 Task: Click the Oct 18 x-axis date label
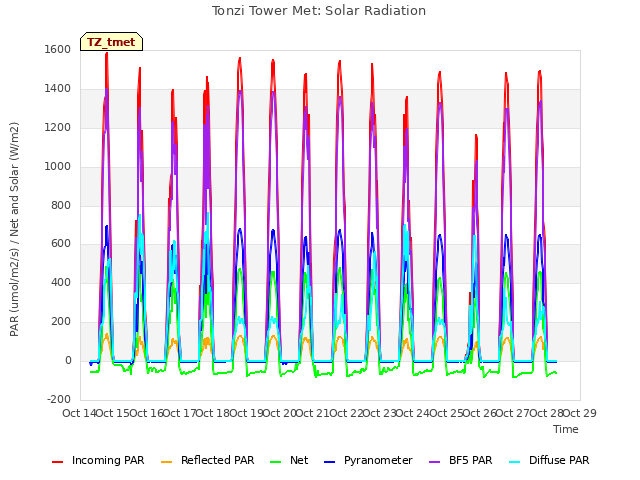tap(213, 413)
